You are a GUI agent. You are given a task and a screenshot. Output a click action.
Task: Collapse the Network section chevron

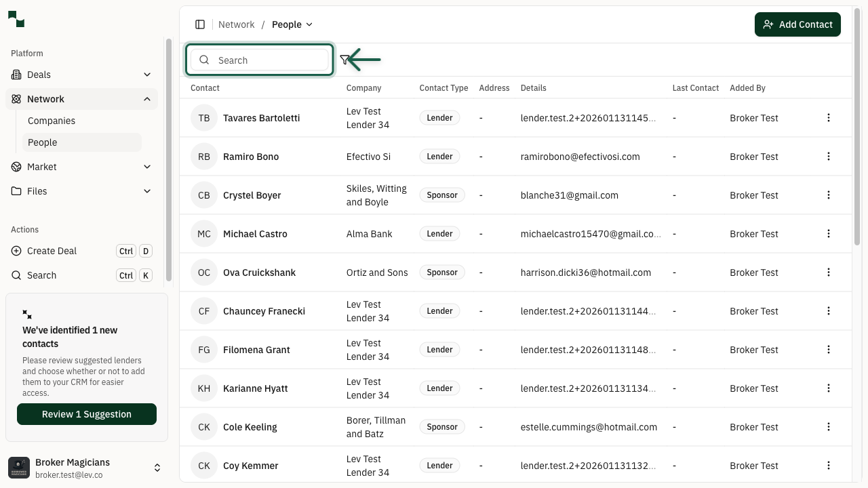(x=147, y=99)
